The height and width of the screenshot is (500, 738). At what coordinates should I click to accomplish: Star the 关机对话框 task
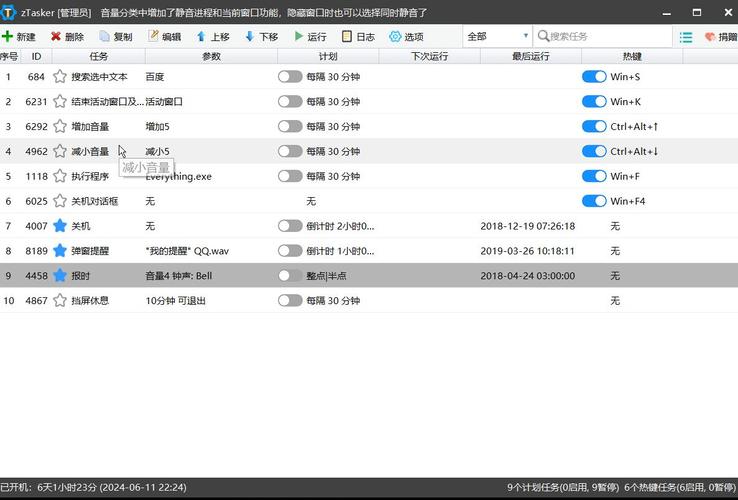(x=60, y=201)
